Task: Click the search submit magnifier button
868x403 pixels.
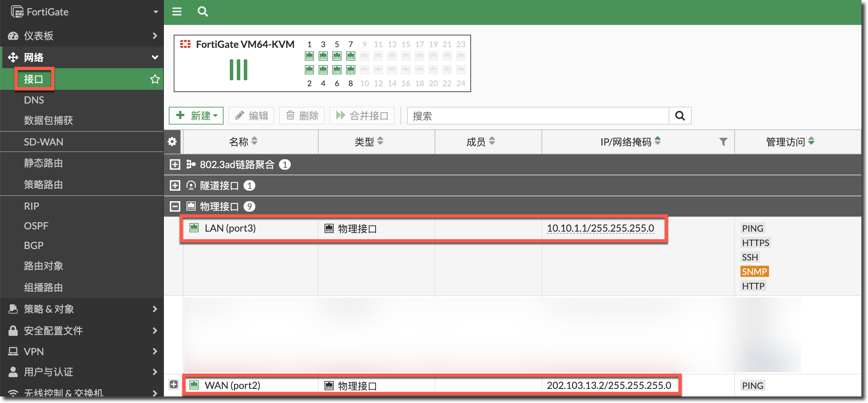Action: [680, 116]
